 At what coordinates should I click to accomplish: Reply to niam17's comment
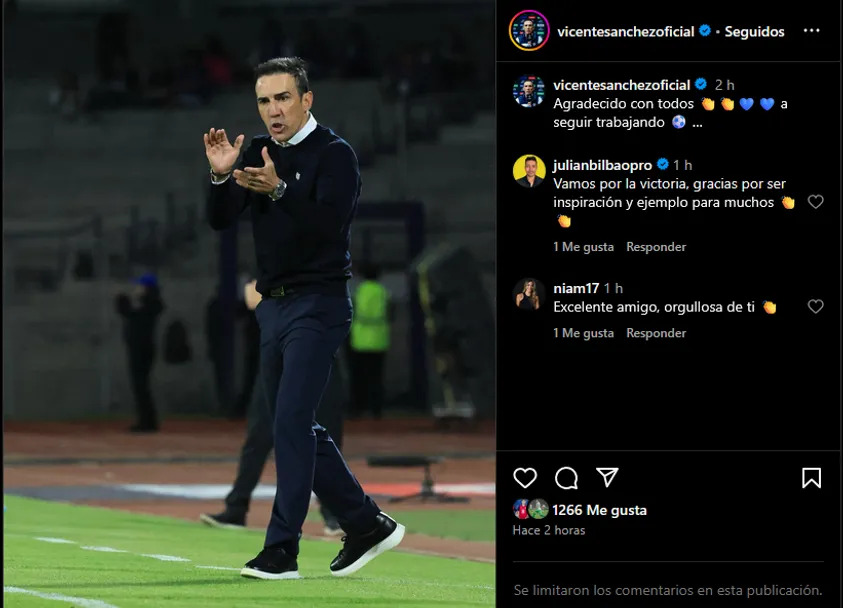coord(656,333)
